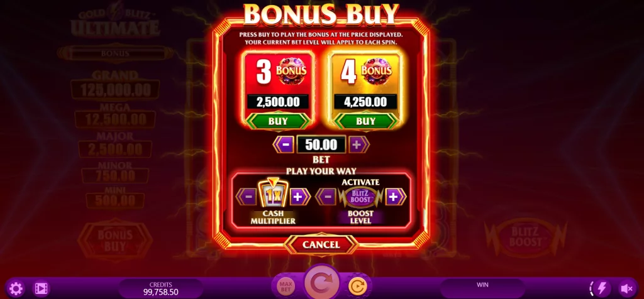This screenshot has width=644, height=299.
Task: Activate the Blitz Boost badge
Action: [x=360, y=197]
